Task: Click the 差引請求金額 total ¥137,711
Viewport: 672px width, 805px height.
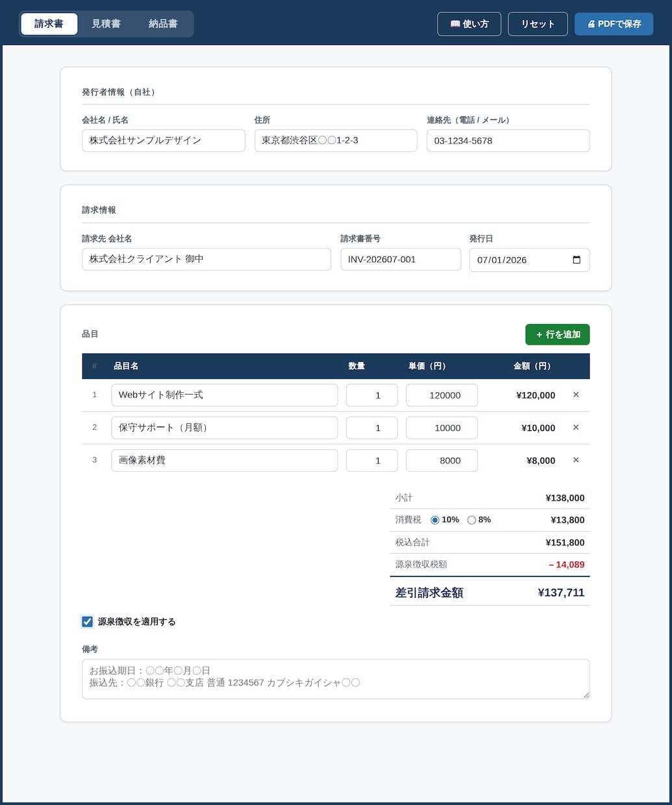Action: (x=561, y=593)
